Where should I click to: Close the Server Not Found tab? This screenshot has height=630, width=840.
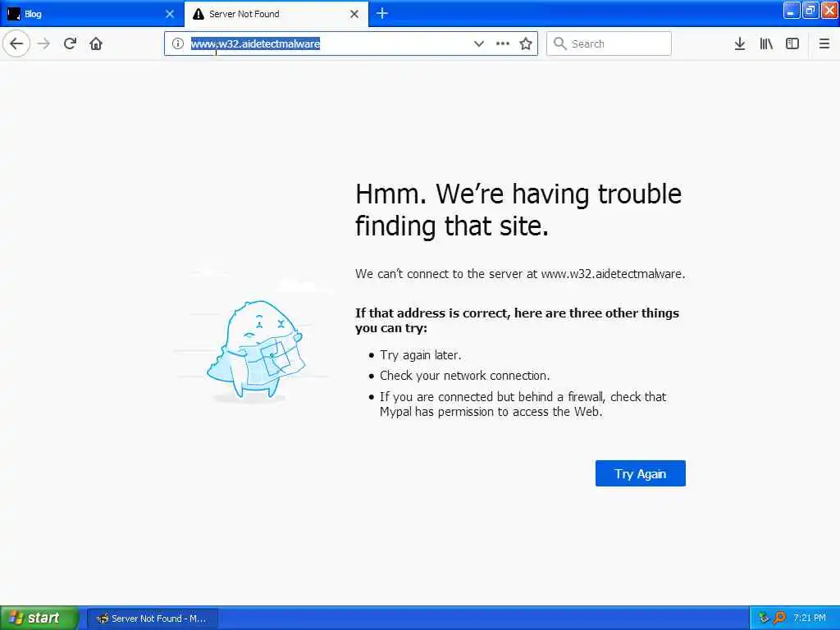pyautogui.click(x=354, y=14)
